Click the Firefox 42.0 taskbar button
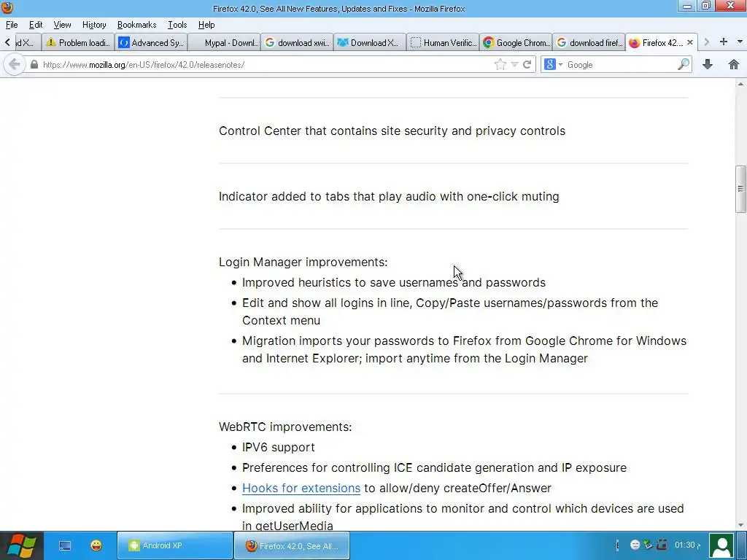Viewport: 747px width, 560px height. (x=292, y=545)
